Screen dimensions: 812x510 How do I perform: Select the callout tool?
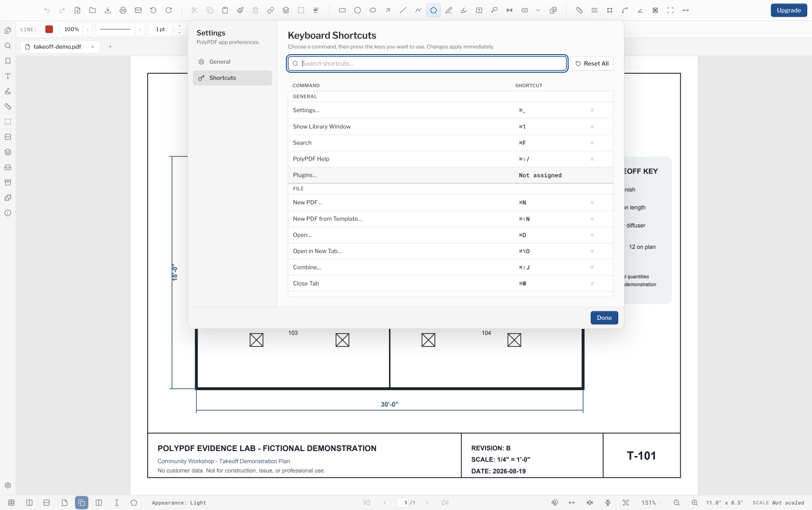[x=494, y=10]
